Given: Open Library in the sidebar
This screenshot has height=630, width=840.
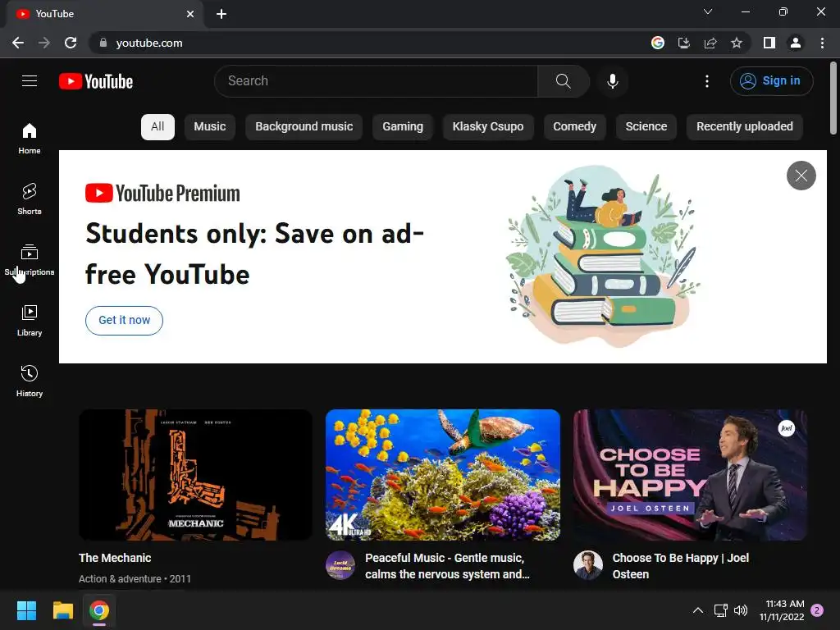Looking at the screenshot, I should [x=30, y=321].
